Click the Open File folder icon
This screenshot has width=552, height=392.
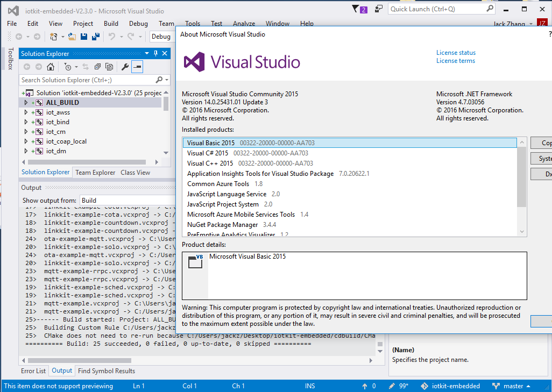pos(72,37)
